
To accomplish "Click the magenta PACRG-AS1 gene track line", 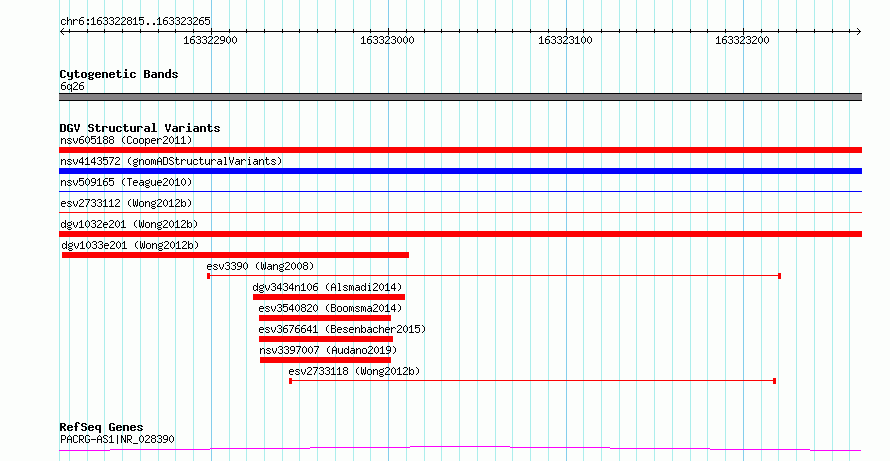I will pos(460,449).
